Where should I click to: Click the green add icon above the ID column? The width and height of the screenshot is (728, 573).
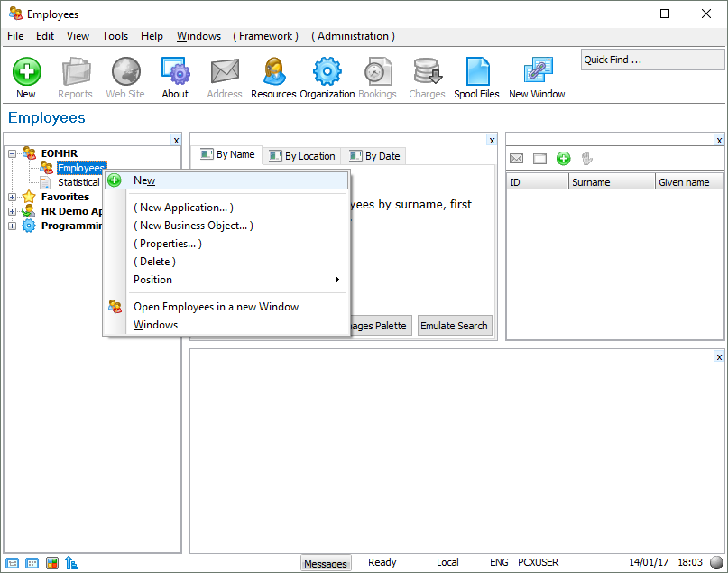pyautogui.click(x=564, y=159)
